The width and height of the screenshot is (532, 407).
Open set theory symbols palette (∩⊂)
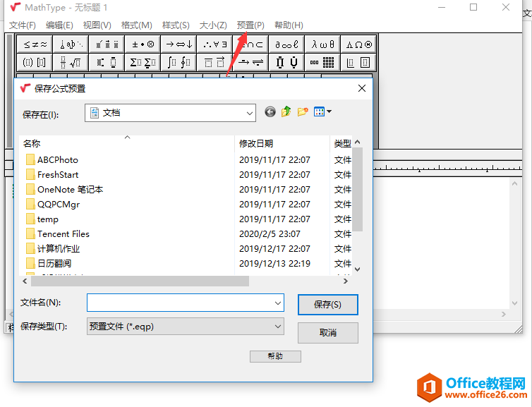pyautogui.click(x=250, y=44)
